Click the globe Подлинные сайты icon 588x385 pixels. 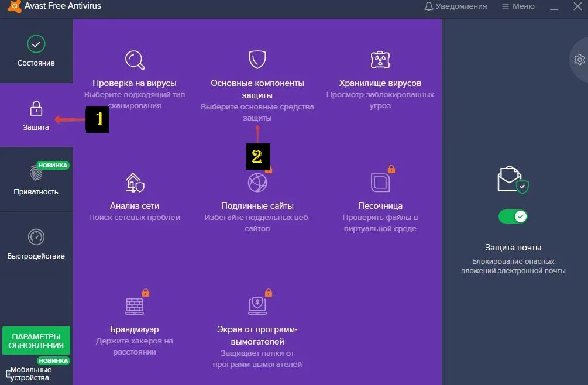tap(257, 183)
